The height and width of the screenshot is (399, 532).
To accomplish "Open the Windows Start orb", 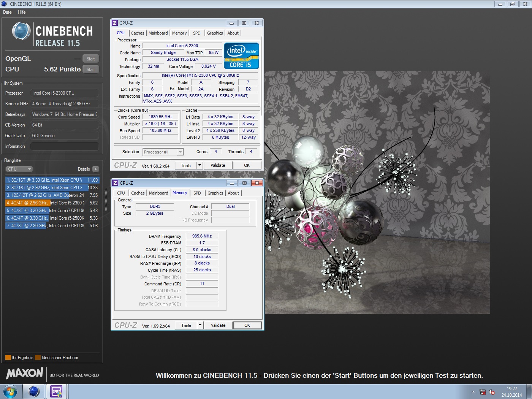I will click(10, 391).
